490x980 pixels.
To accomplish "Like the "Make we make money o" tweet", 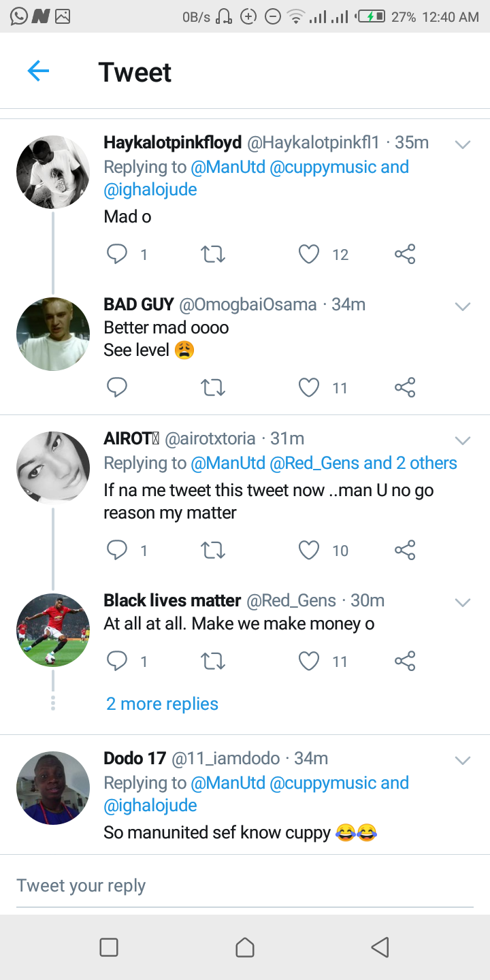I will (x=309, y=661).
